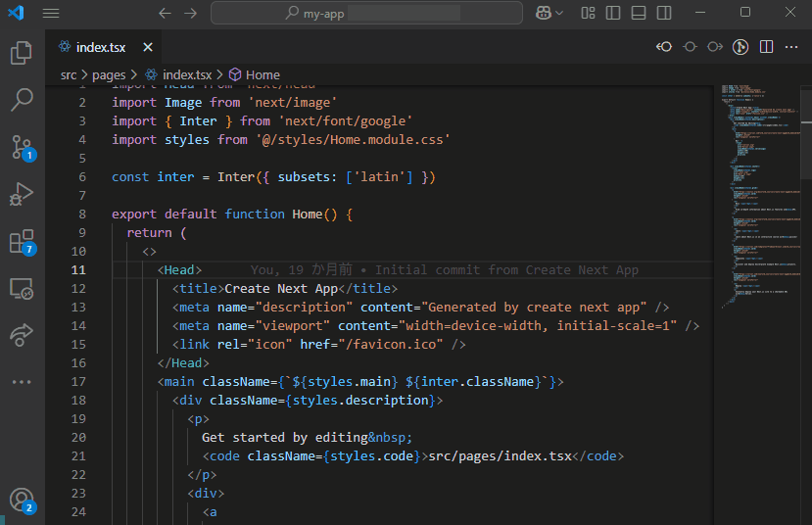Open the Explorer view in activity bar
The width and height of the screenshot is (812, 525).
pos(22,53)
